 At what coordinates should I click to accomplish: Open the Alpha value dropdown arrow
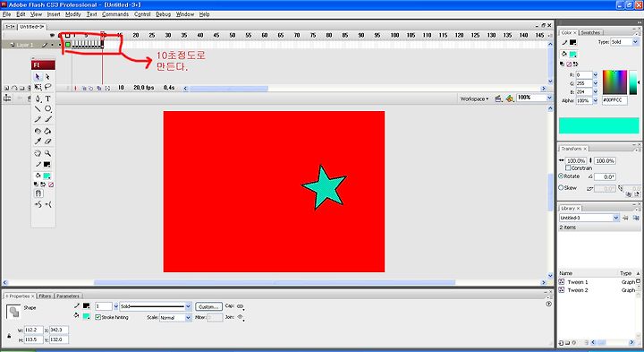[x=595, y=100]
